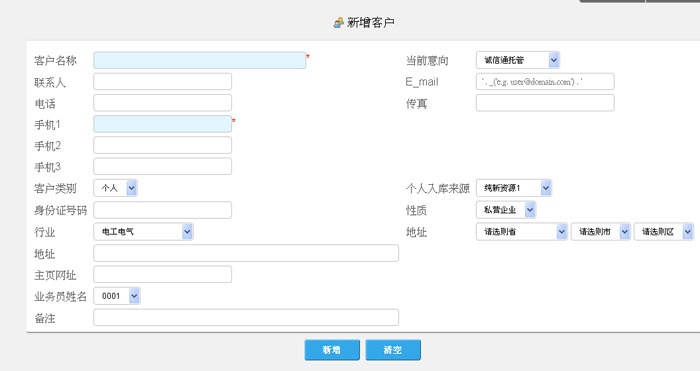
Task: Click the 手机1 required input field
Action: click(x=162, y=124)
